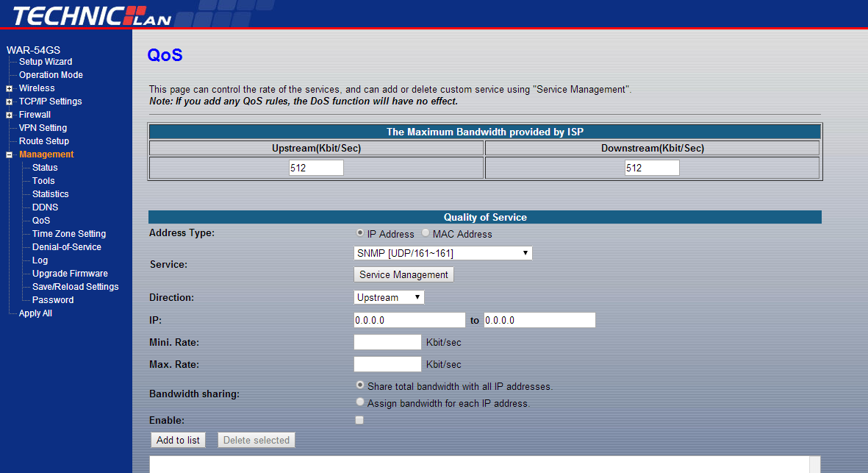Open Setup Wizard page
This screenshot has height=473, width=868.
46,62
